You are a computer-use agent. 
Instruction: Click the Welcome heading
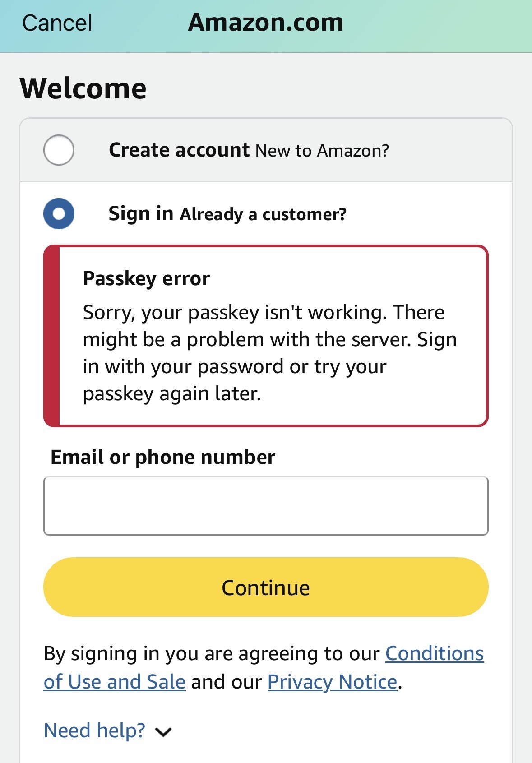[83, 88]
